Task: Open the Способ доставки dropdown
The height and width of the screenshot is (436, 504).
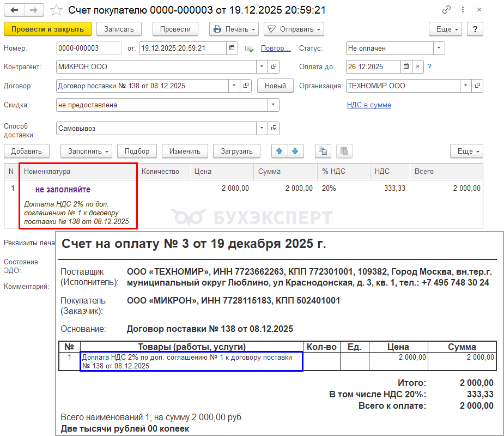Action: tap(262, 129)
